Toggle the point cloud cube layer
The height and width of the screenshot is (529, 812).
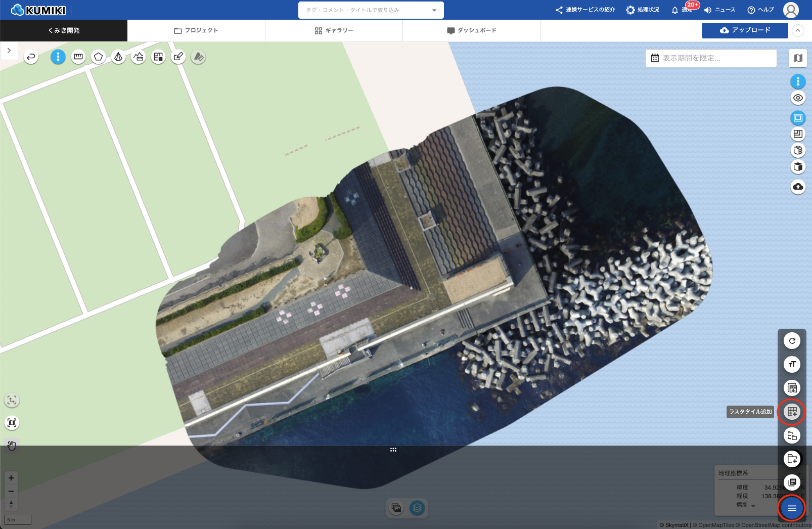[x=798, y=150]
